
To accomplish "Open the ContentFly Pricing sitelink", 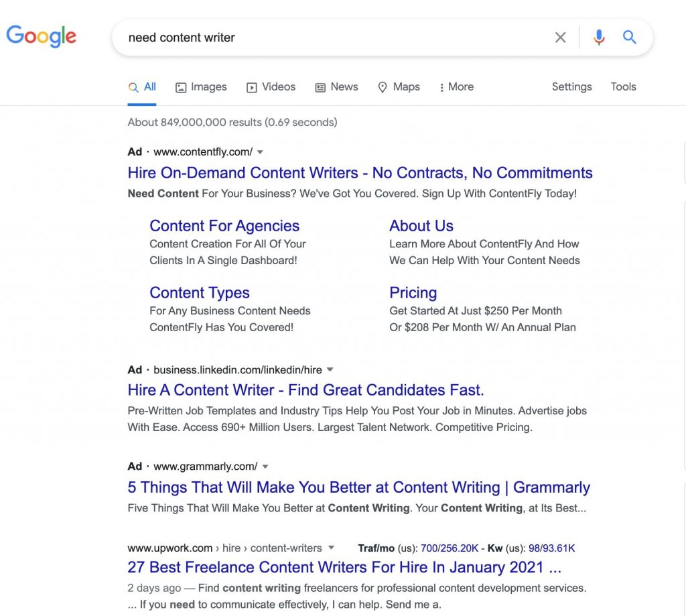I will click(413, 293).
